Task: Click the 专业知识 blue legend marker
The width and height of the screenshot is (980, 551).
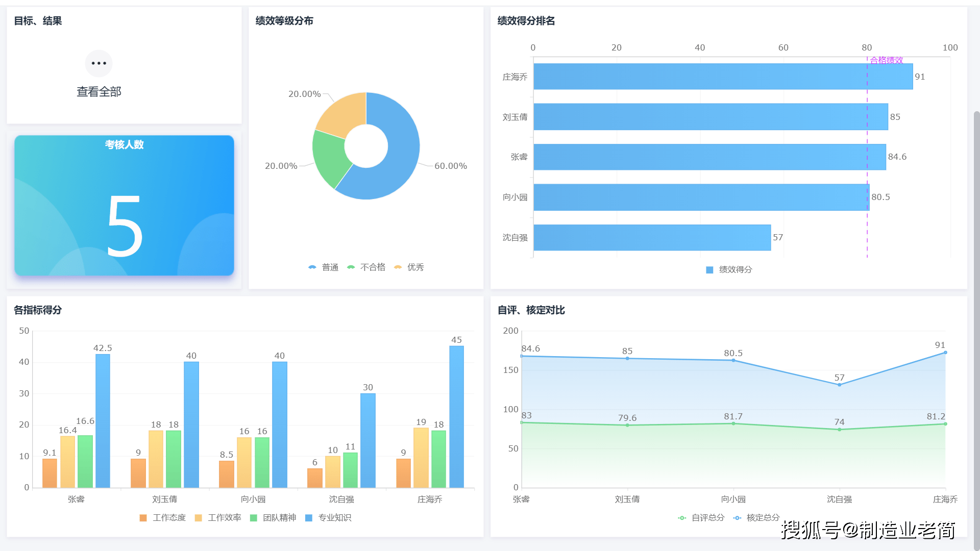Action: [x=308, y=518]
